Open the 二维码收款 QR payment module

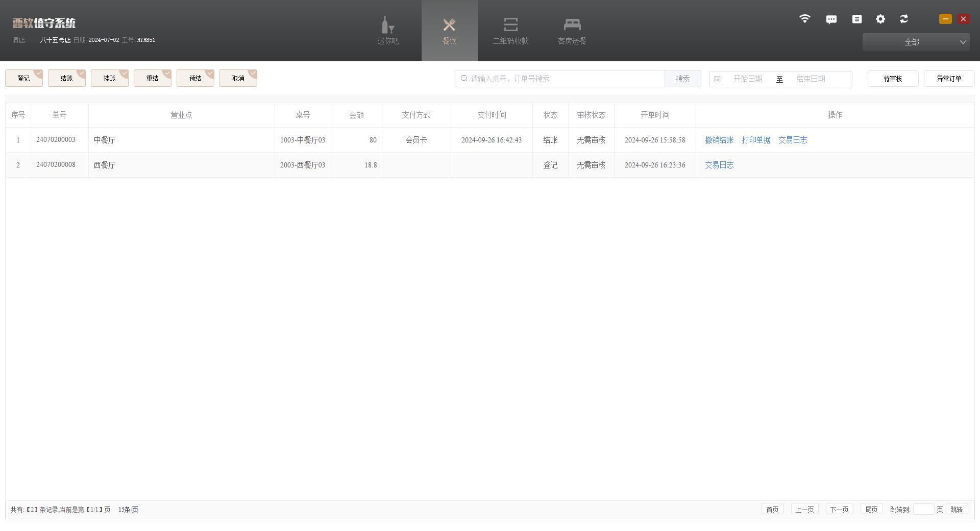point(510,31)
